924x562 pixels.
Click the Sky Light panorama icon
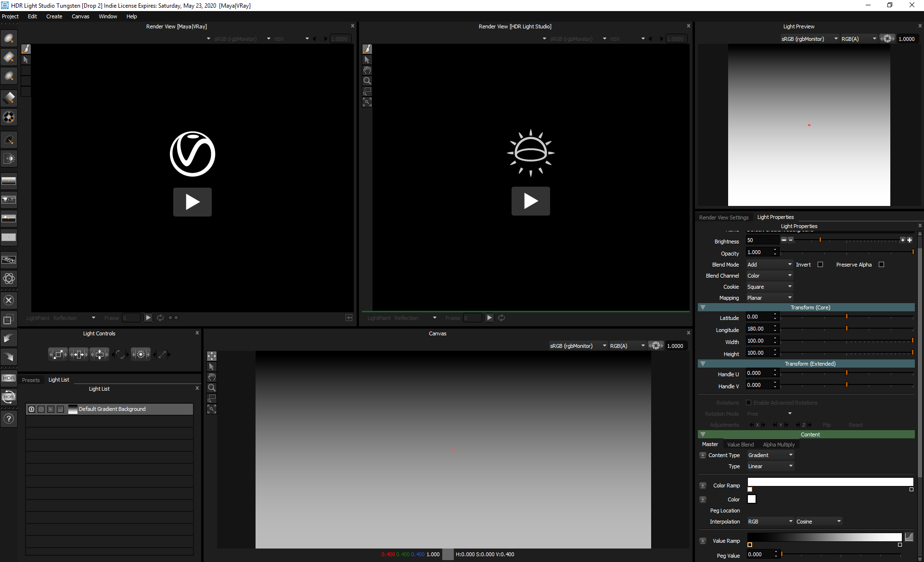9,218
